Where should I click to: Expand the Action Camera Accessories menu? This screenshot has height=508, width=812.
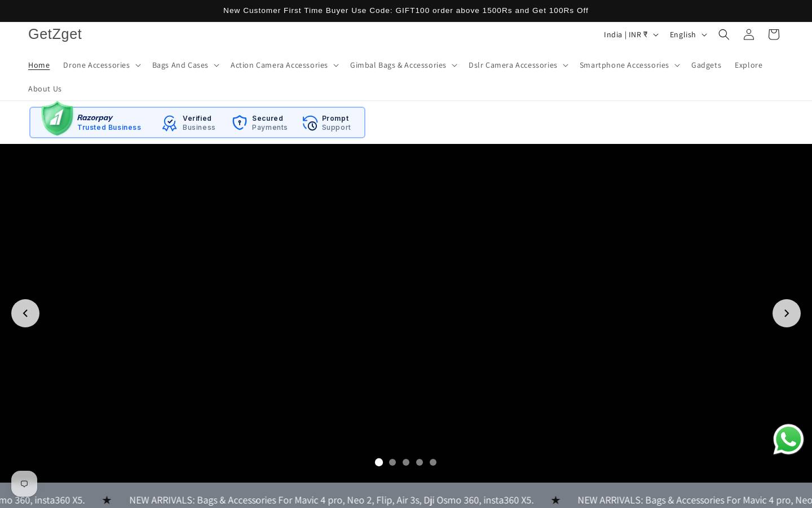click(284, 65)
